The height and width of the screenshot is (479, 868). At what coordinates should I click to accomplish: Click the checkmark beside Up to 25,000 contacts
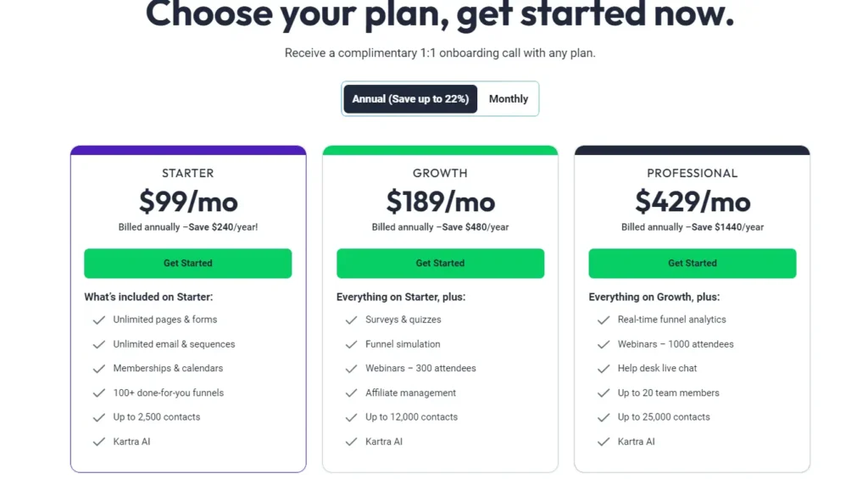[x=604, y=417]
